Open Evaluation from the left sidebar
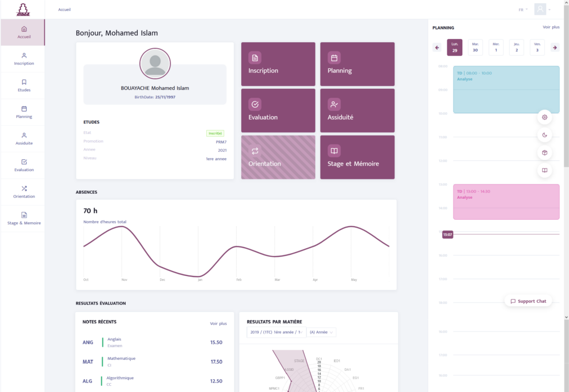Viewport: 569px width, 392px height. 23,165
